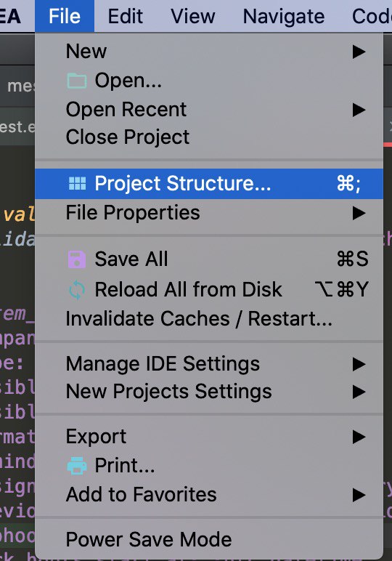Close the File menu via its title
The height and width of the screenshot is (561, 392).
click(65, 16)
